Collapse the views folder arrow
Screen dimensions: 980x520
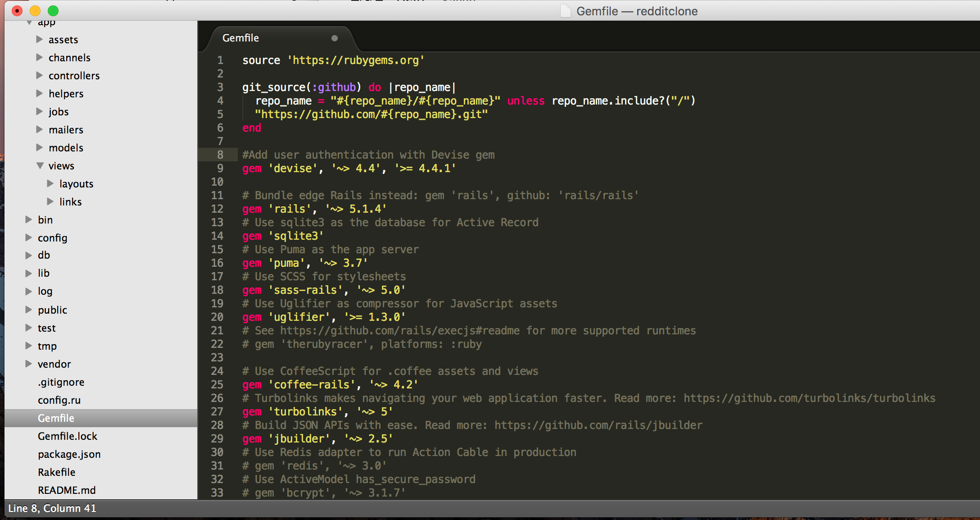(x=40, y=166)
